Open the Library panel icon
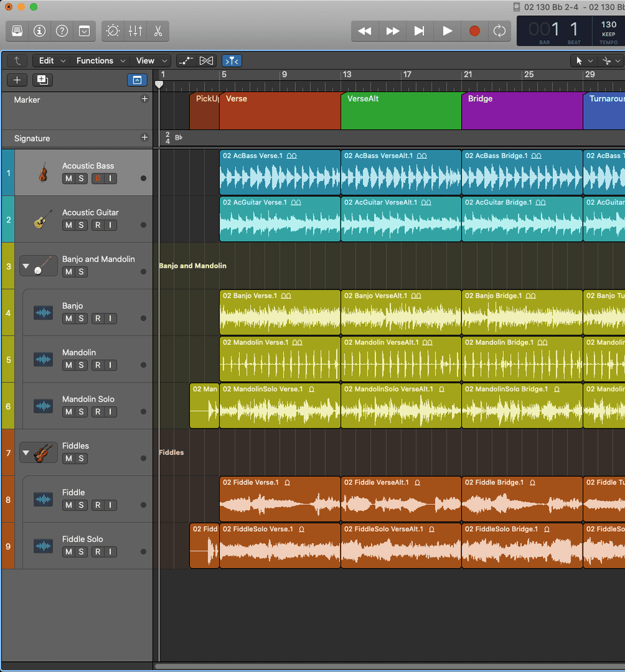The width and height of the screenshot is (625, 672). click(x=17, y=31)
